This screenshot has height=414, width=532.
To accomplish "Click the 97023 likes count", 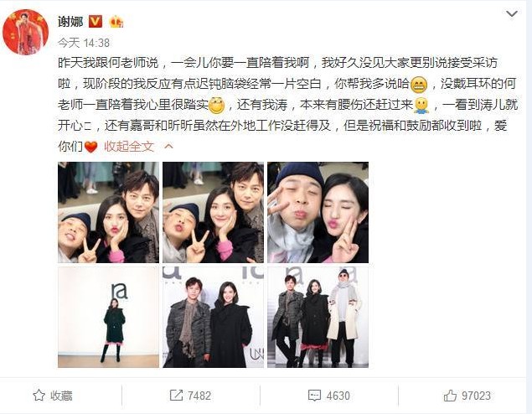I will [x=476, y=396].
